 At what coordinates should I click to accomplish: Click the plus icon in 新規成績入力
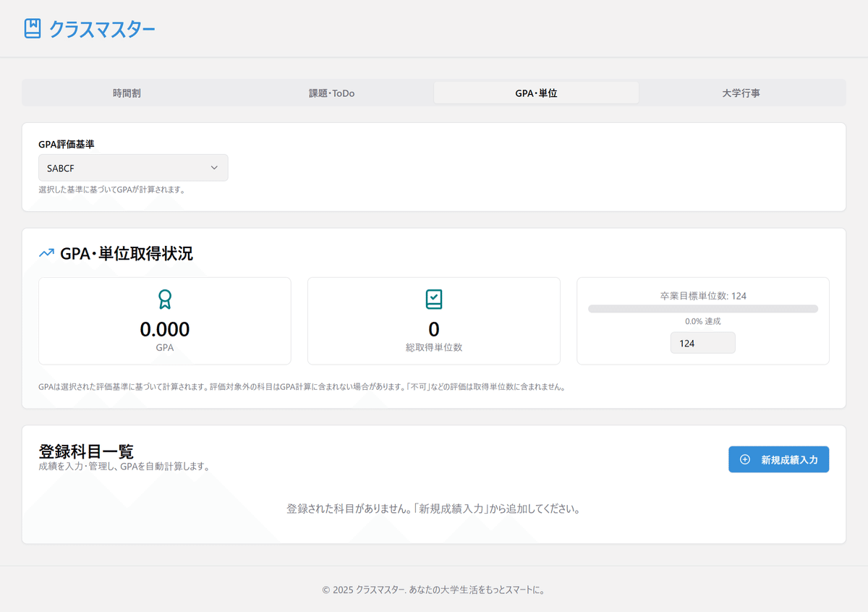[x=745, y=459]
